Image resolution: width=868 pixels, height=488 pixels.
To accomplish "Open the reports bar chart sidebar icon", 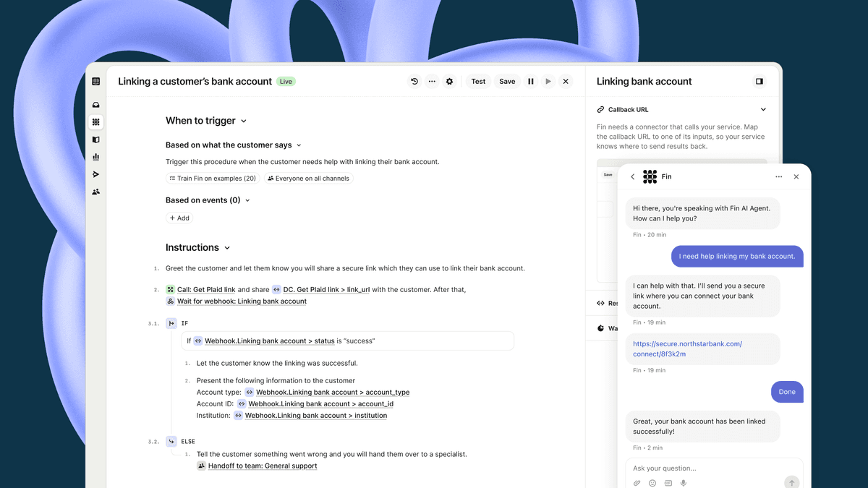I will [96, 157].
